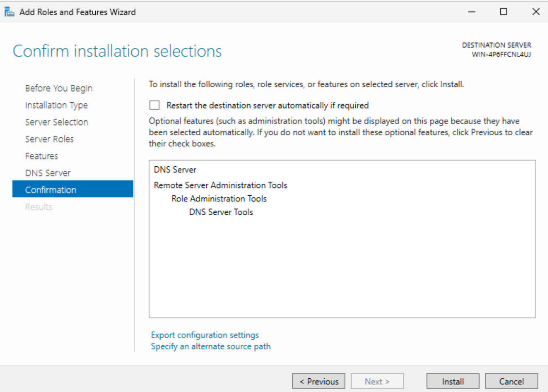548x392 pixels.
Task: Switch to DNS Server step
Action: (x=48, y=173)
